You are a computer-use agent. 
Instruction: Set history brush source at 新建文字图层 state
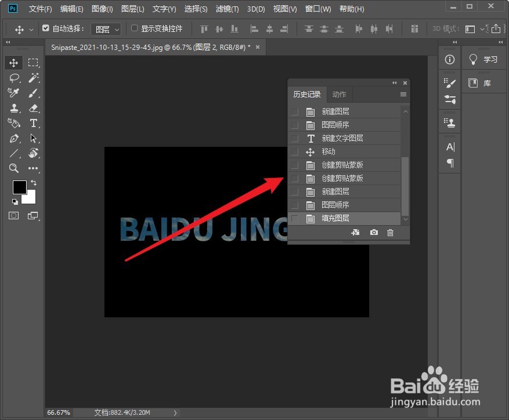[x=295, y=138]
